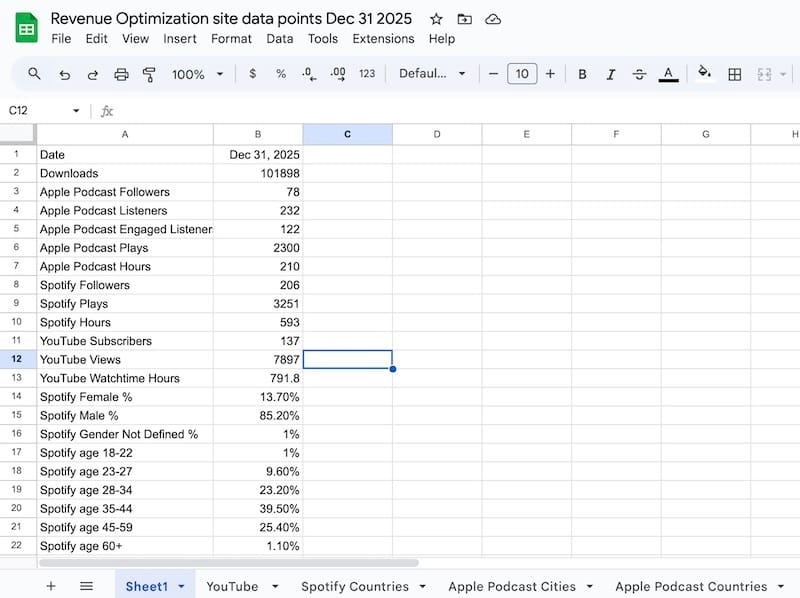
Task: Select the 'Dec 31, 2025' date cell
Action: point(258,155)
